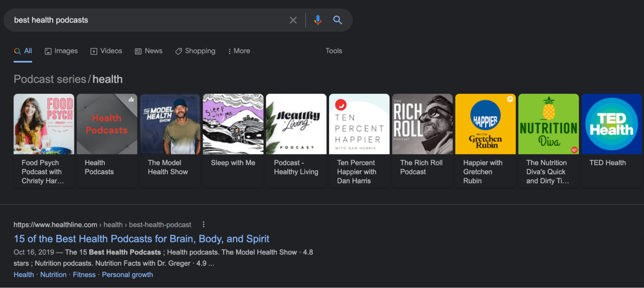Open 15 of the Best Health Podcasts result

click(x=141, y=239)
